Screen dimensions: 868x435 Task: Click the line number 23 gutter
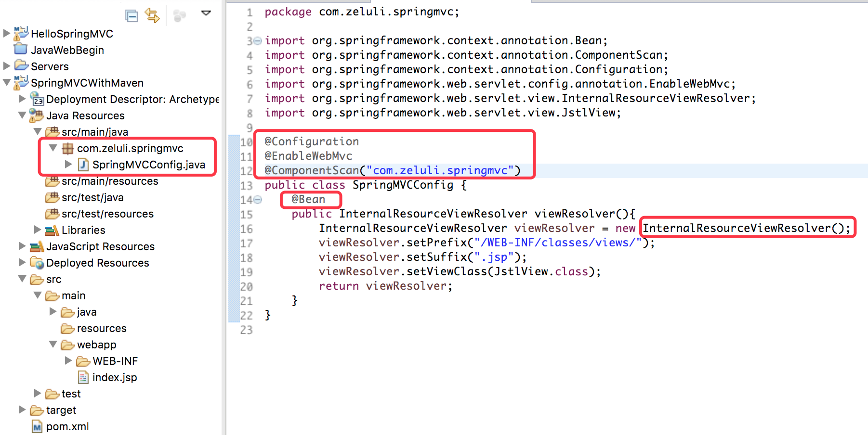(246, 330)
